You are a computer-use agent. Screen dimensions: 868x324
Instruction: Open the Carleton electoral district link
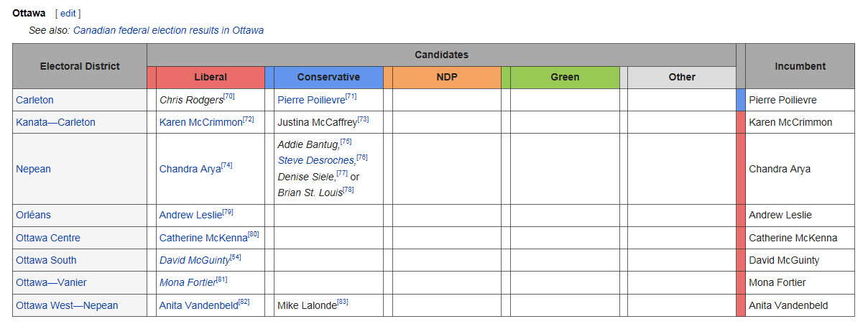pos(34,100)
